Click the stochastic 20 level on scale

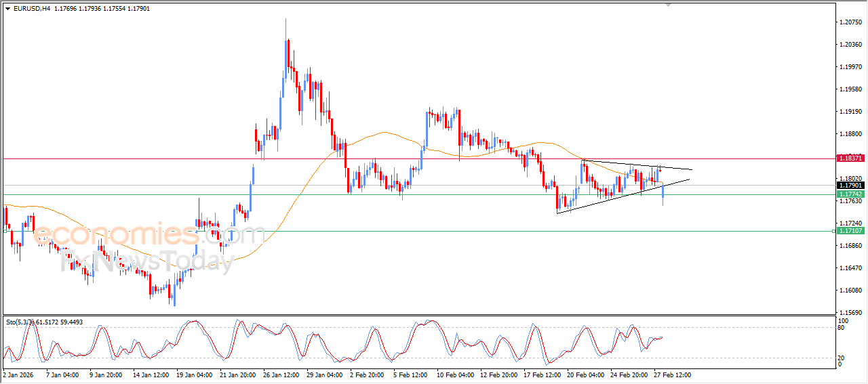click(842, 357)
